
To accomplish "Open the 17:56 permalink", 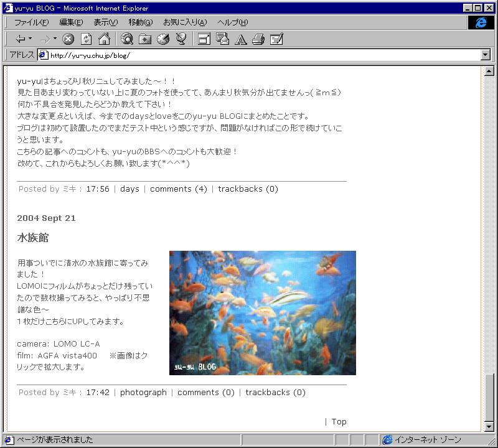I will click(x=98, y=189).
